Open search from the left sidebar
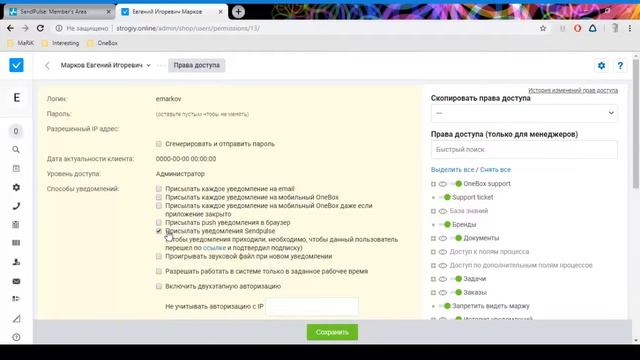640x360 pixels. point(16,150)
